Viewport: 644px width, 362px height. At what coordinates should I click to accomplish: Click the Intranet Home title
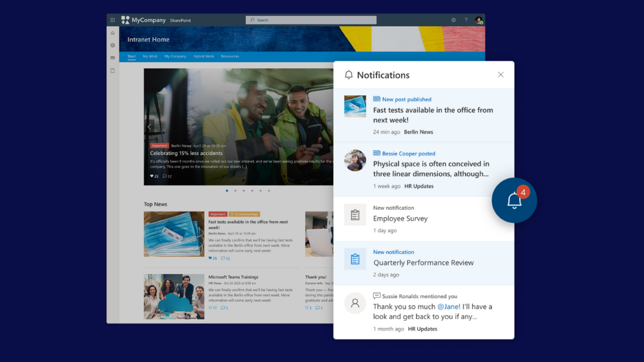[x=149, y=39]
